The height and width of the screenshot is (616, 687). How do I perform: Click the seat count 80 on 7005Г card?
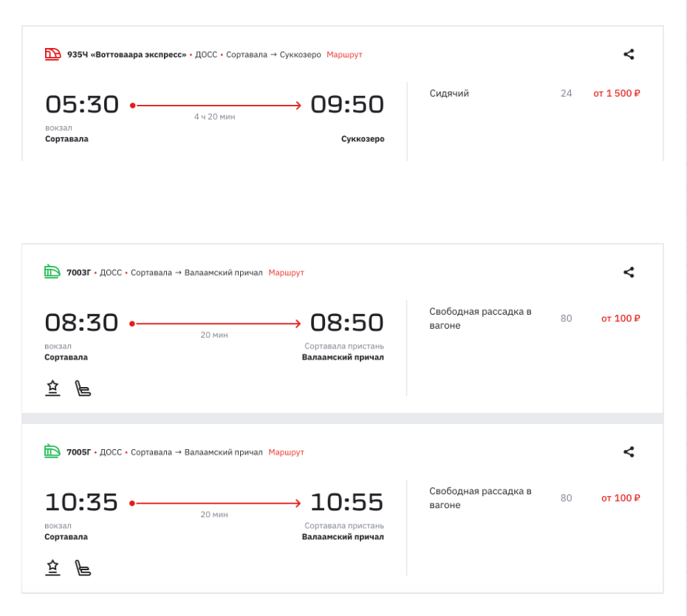tap(566, 498)
